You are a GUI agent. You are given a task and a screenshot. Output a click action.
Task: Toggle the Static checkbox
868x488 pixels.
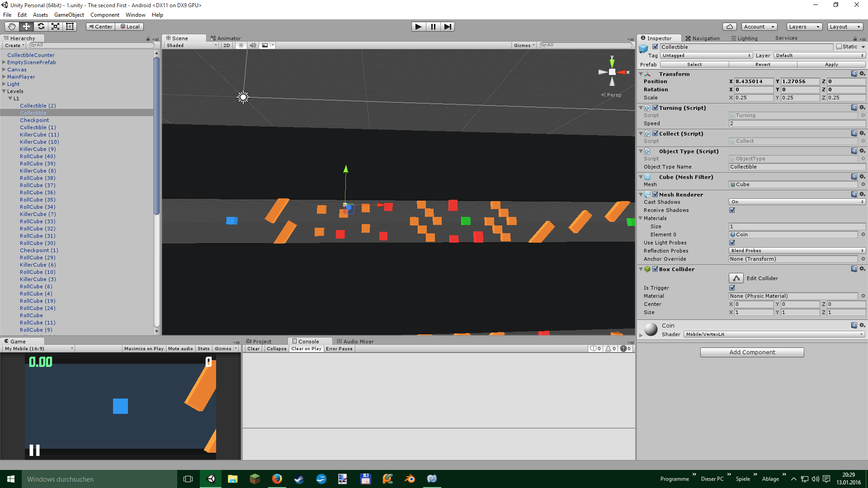click(839, 47)
